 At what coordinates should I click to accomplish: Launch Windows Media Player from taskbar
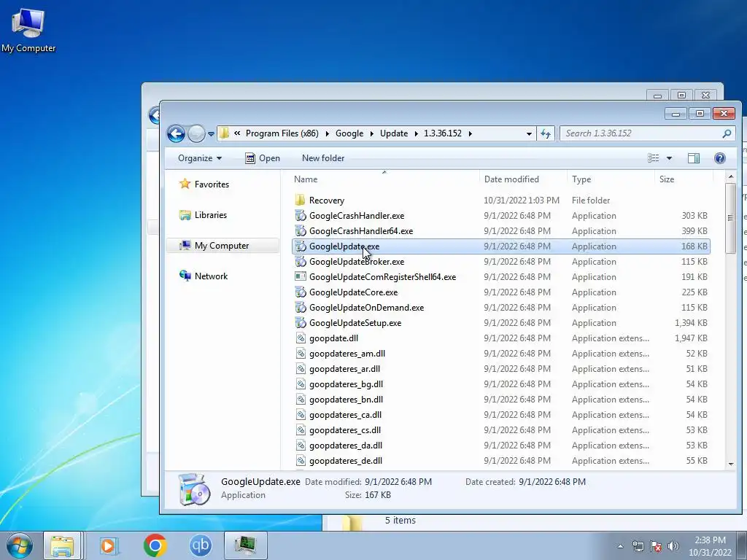pos(109,545)
